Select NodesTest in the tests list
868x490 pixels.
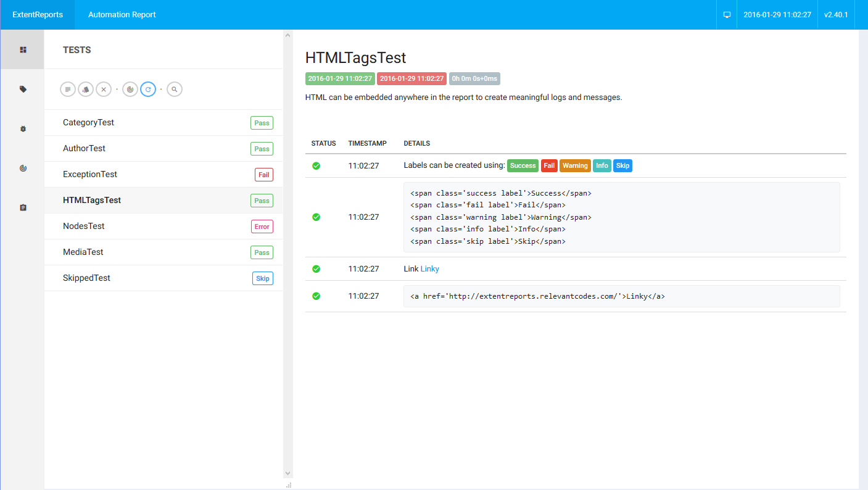pyautogui.click(x=84, y=226)
